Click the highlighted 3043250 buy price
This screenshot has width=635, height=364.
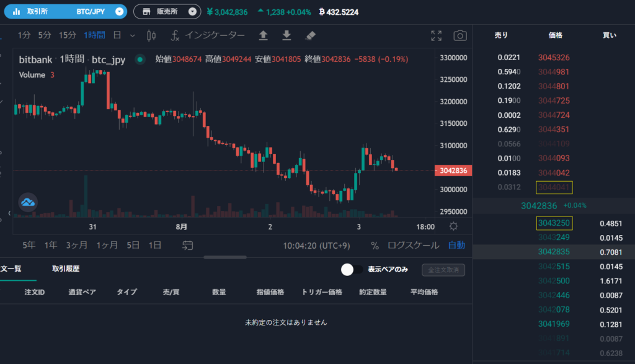[554, 223]
